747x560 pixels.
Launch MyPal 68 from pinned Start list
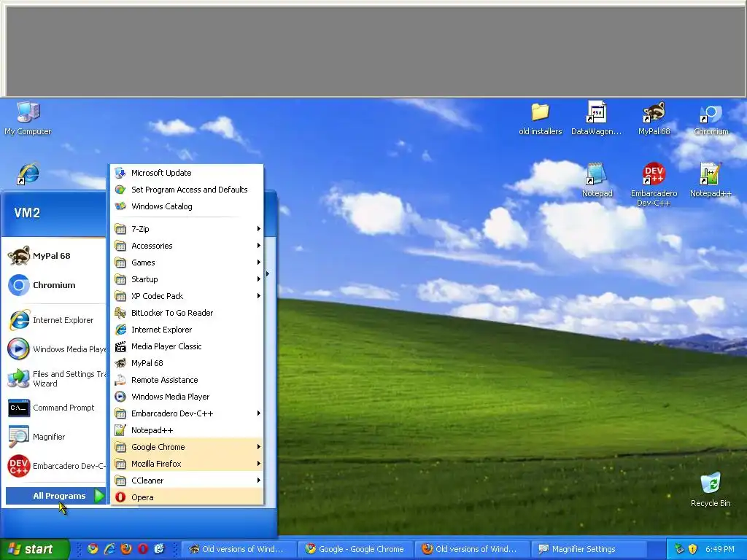[55, 256]
